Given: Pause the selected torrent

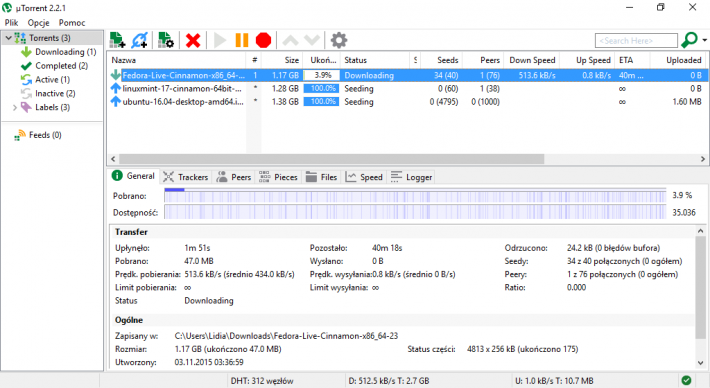Looking at the screenshot, I should click(242, 40).
